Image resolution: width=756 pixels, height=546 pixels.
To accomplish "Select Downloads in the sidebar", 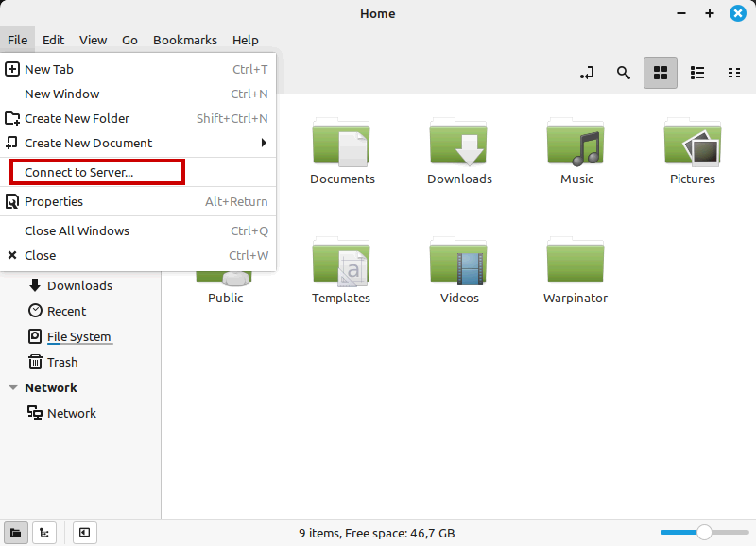I will (x=79, y=286).
